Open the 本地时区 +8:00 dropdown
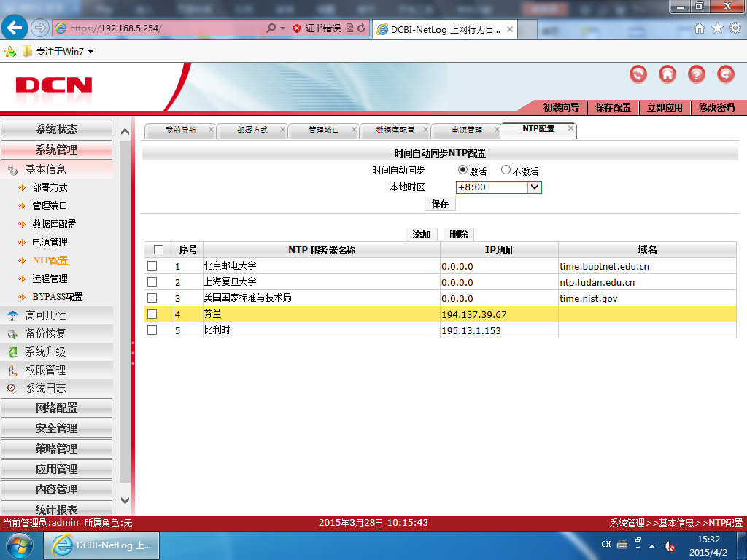The height and width of the screenshot is (560, 747). point(499,187)
